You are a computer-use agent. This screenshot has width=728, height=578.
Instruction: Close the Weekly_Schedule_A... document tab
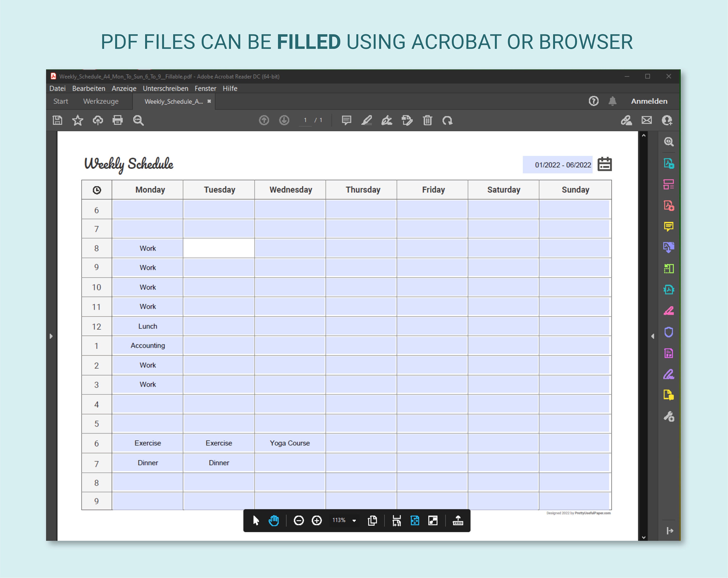pyautogui.click(x=209, y=101)
